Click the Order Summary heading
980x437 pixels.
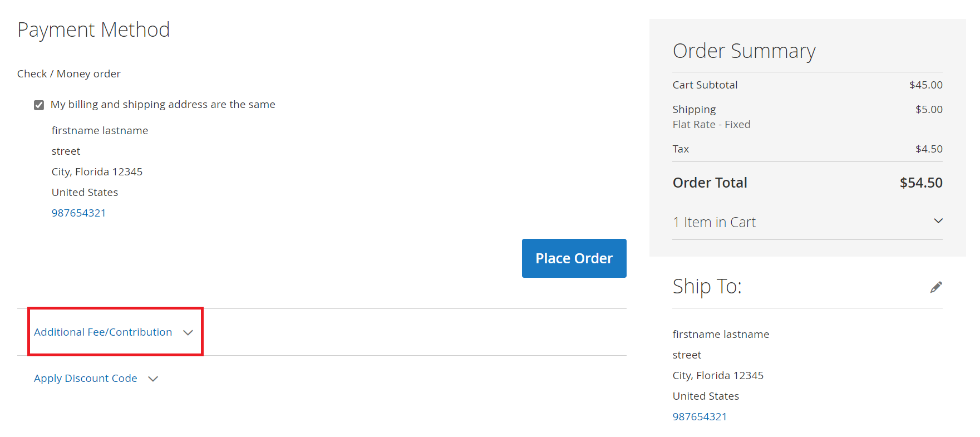pos(743,51)
